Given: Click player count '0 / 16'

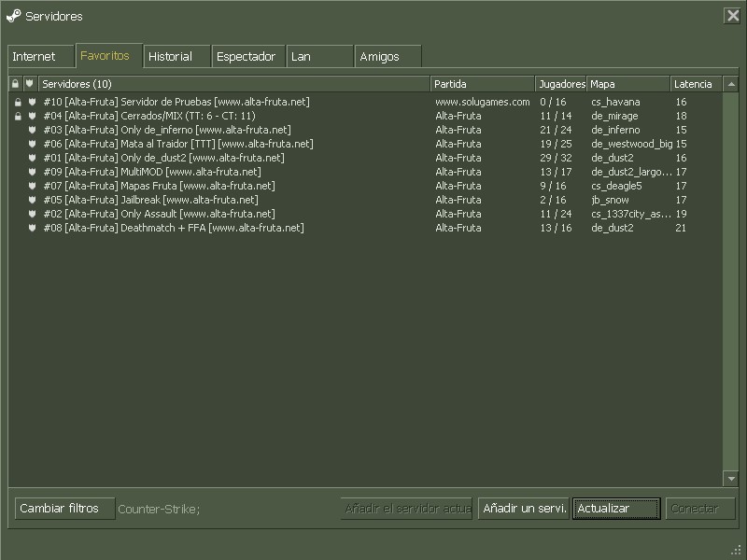Looking at the screenshot, I should 553,102.
